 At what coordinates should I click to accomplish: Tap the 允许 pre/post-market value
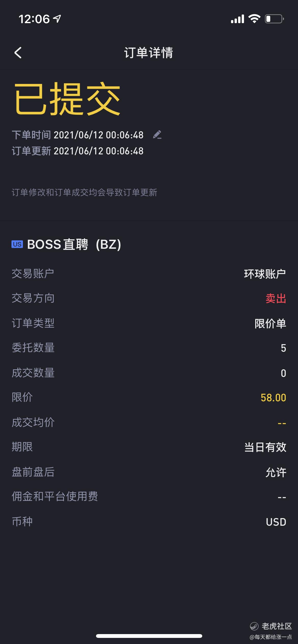(x=276, y=472)
